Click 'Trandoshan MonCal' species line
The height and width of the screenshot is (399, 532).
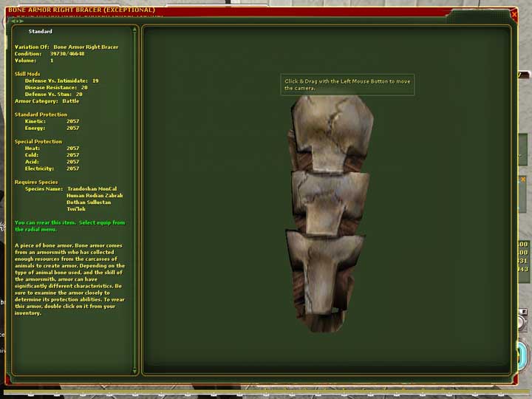point(92,188)
